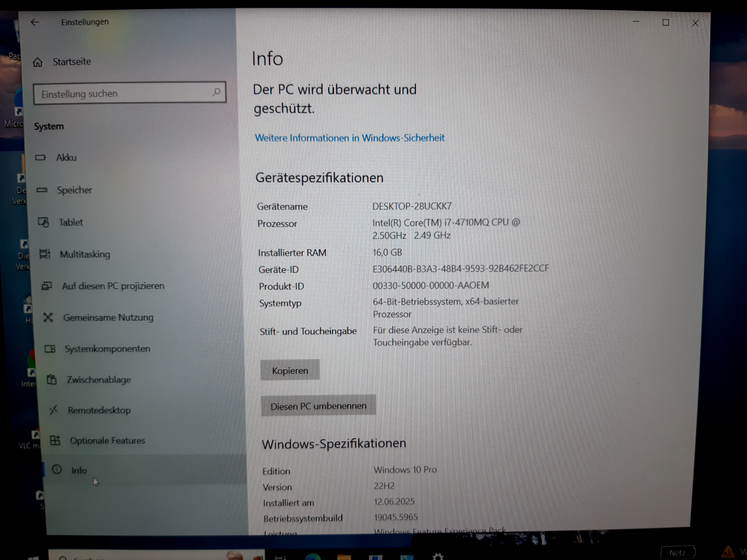Click the Multitasking sidebar icon
Image resolution: width=747 pixels, height=560 pixels.
[x=45, y=254]
